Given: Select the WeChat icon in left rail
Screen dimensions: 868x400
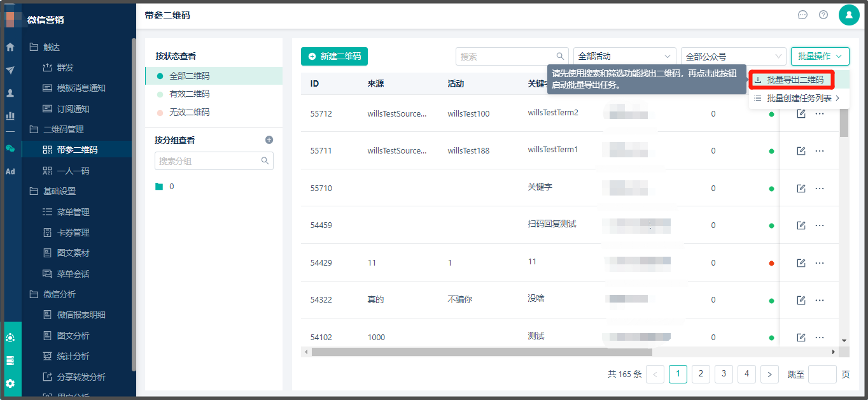Looking at the screenshot, I should [10, 148].
